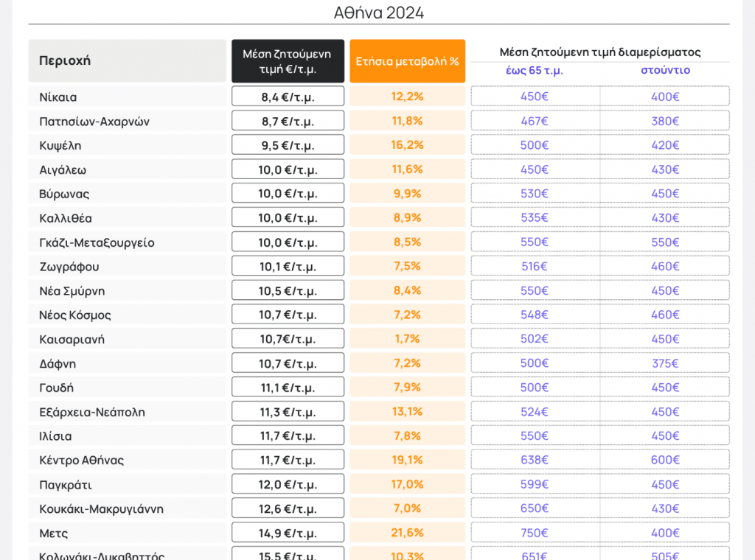The image size is (755, 560).
Task: Select the έως 65 τ.μ. sub-header
Action: click(535, 71)
